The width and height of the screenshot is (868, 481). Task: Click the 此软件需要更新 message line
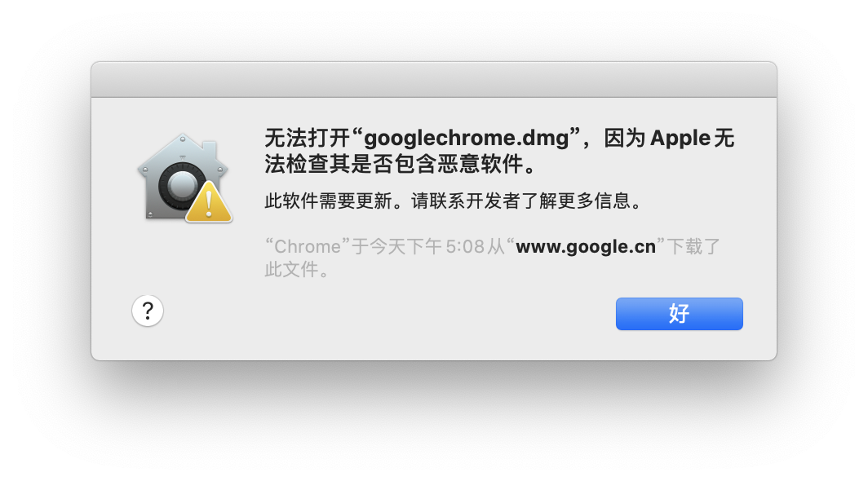pos(328,201)
